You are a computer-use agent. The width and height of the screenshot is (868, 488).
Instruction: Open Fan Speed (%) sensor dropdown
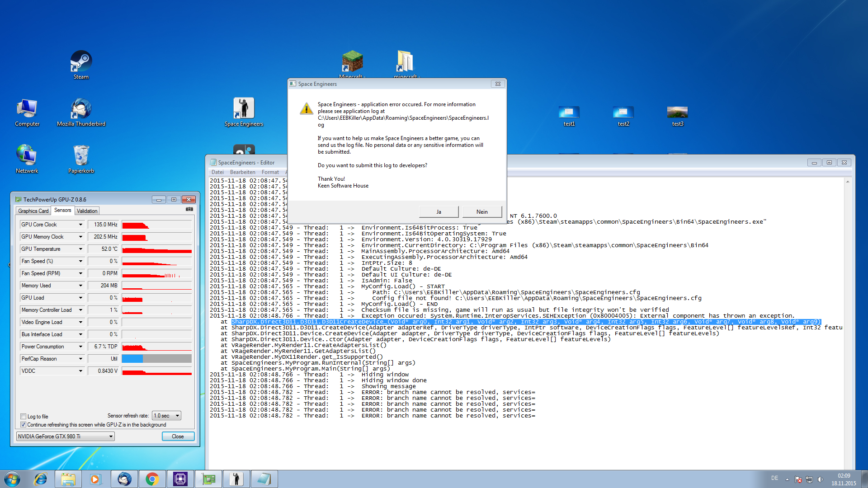(x=81, y=261)
